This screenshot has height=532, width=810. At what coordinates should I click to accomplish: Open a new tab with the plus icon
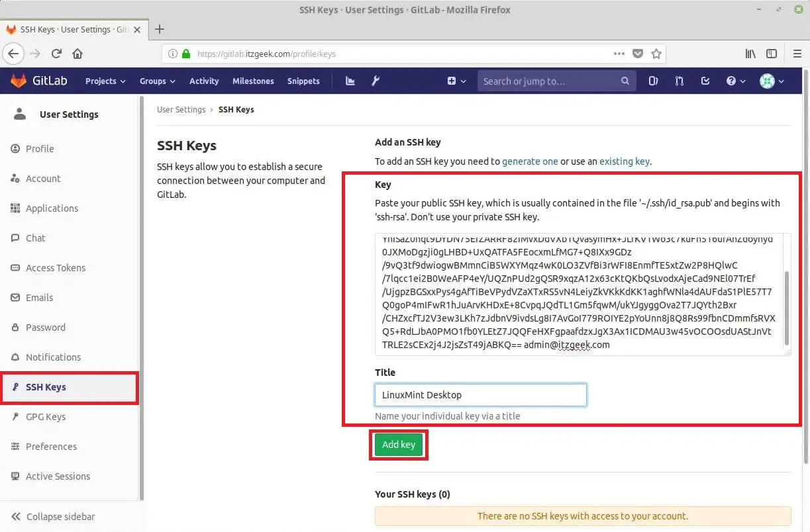pos(159,29)
